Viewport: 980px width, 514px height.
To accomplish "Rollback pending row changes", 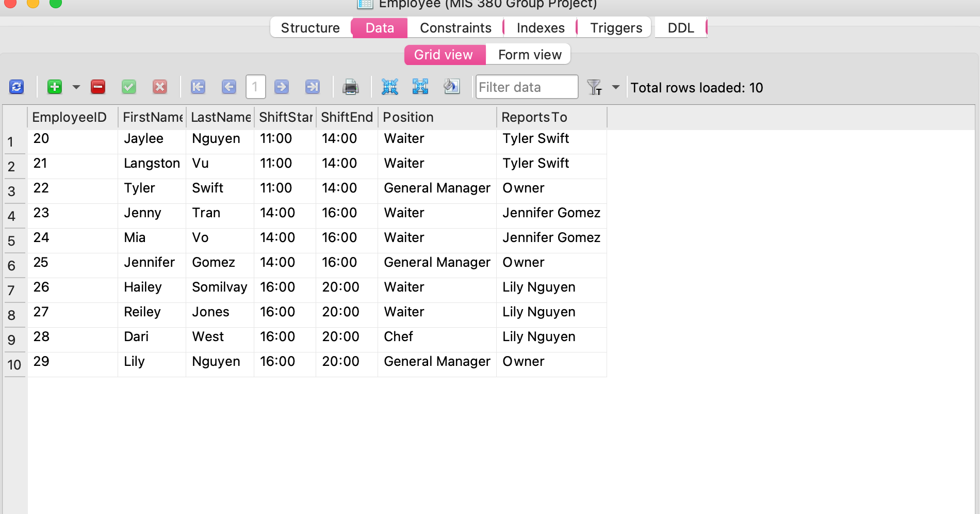I will [x=160, y=87].
